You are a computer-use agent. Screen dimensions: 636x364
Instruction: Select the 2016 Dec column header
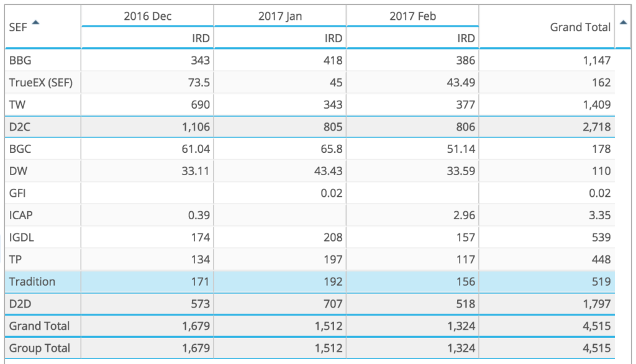(148, 16)
